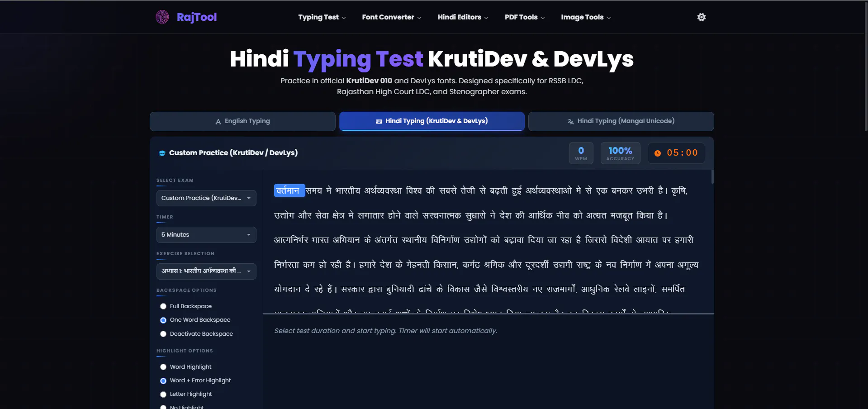Image resolution: width=868 pixels, height=409 pixels.
Task: Open the Typing Test menu
Action: pos(322,17)
